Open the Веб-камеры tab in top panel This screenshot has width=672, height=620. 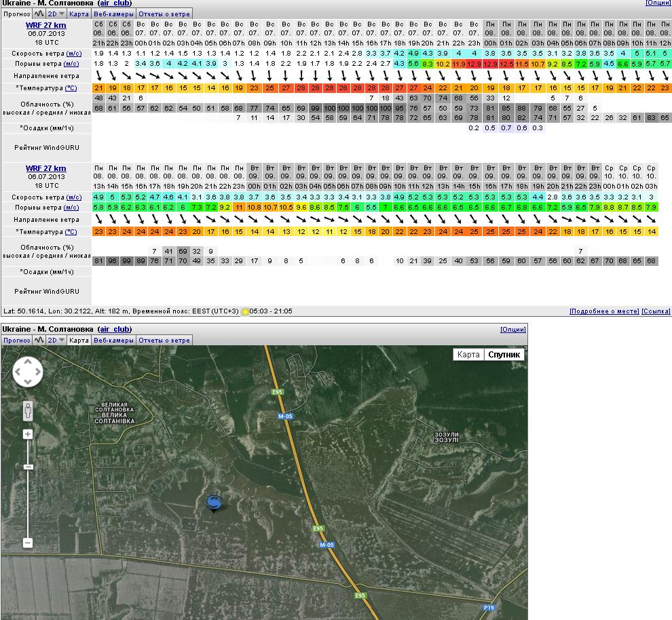click(x=113, y=14)
